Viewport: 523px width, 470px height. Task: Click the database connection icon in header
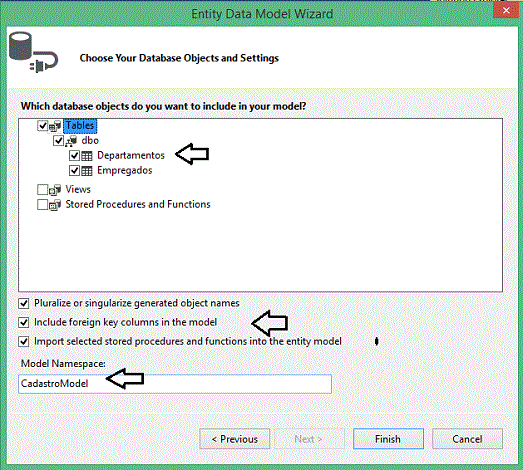tap(33, 52)
